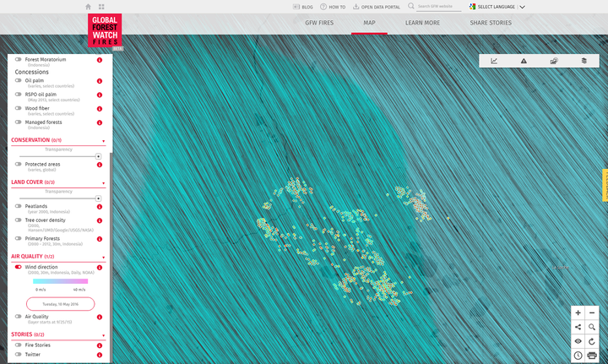Adjust the Conservation transparency slider

tap(99, 156)
